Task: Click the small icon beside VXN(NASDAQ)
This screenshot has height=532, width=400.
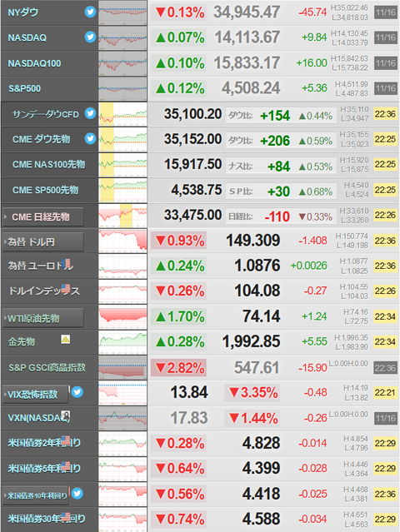Action: pyautogui.click(x=66, y=415)
